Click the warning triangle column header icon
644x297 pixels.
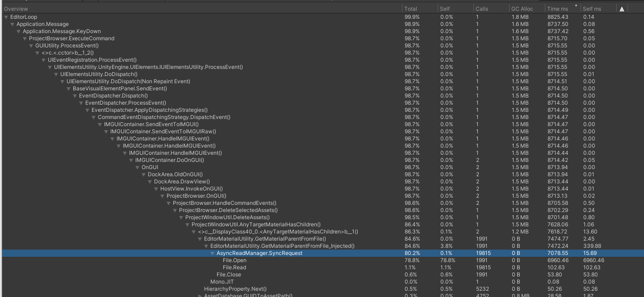point(622,8)
